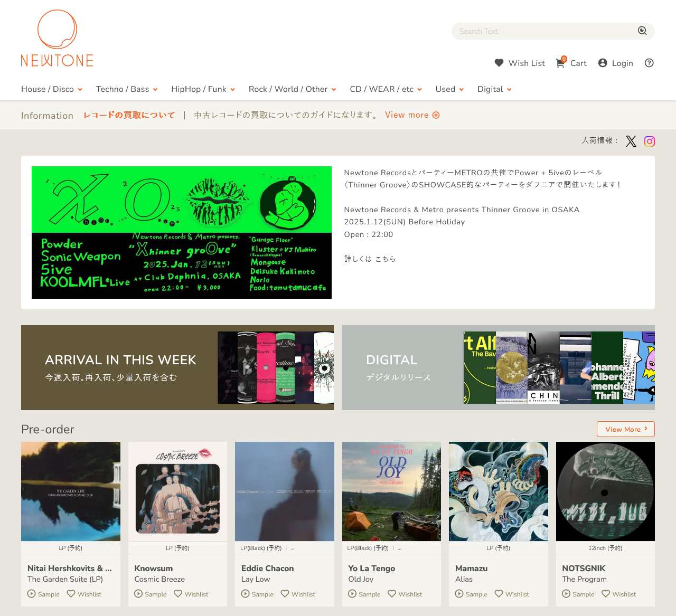
Task: Open The Garden Suite (LP) title
Action: 65,579
